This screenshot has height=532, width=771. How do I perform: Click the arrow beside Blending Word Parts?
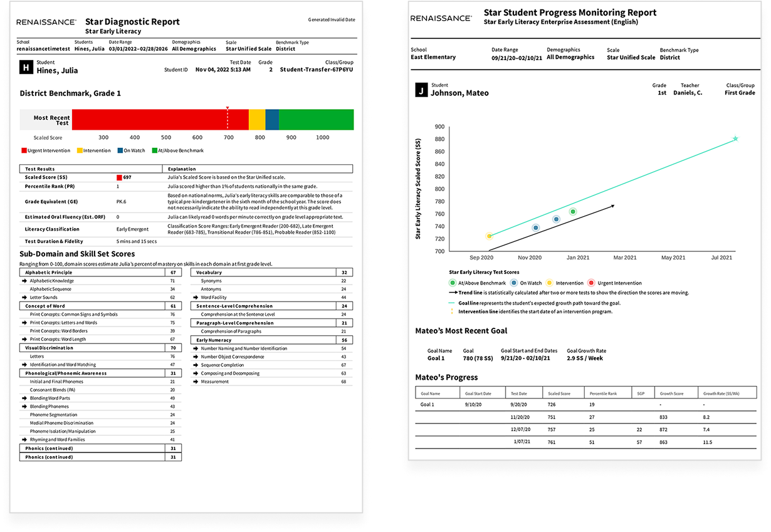coord(23,399)
